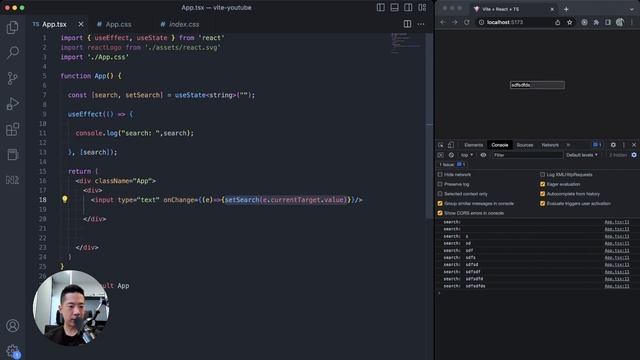Create live expression with eye icon
The image size is (640, 360).
[x=483, y=155]
